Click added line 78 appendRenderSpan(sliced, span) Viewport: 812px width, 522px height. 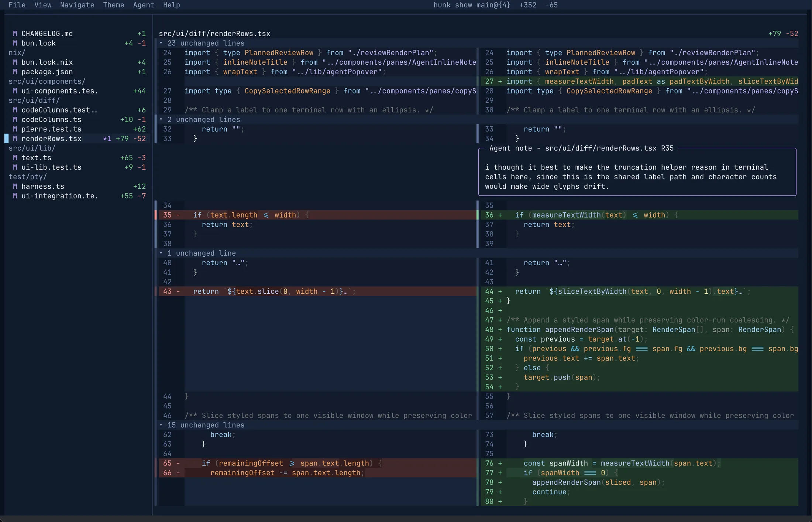[x=639, y=482]
